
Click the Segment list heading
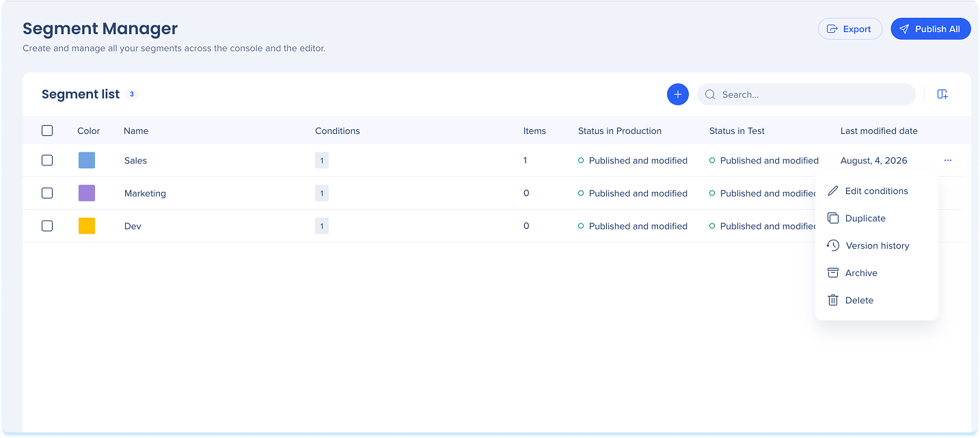[x=81, y=94]
